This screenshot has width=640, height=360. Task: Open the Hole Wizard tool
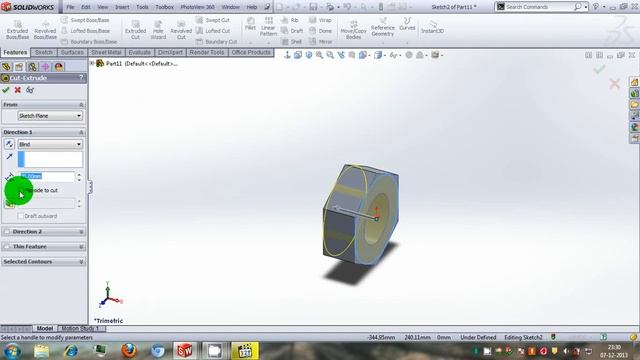point(158,30)
